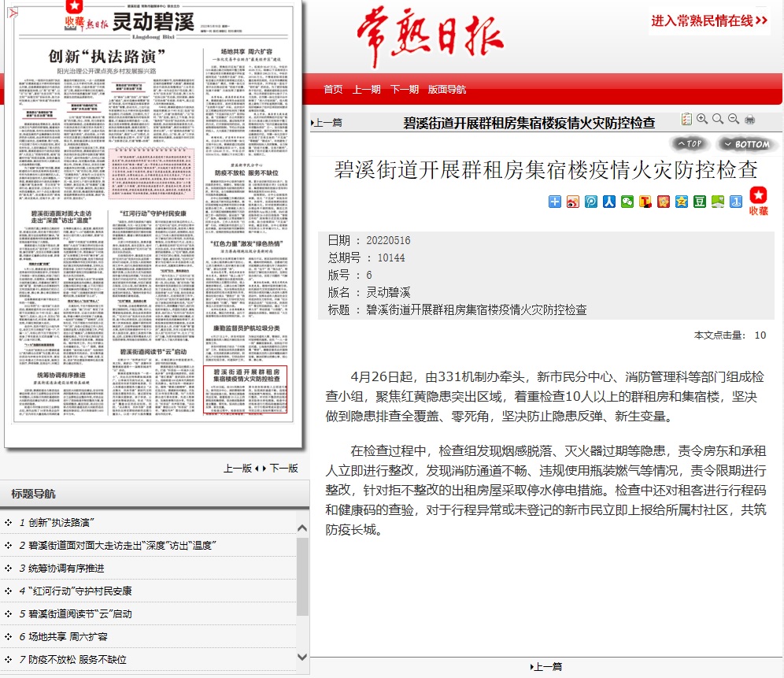The image size is (784, 678).
Task: Click the green envelope share icon
Action: point(718,202)
